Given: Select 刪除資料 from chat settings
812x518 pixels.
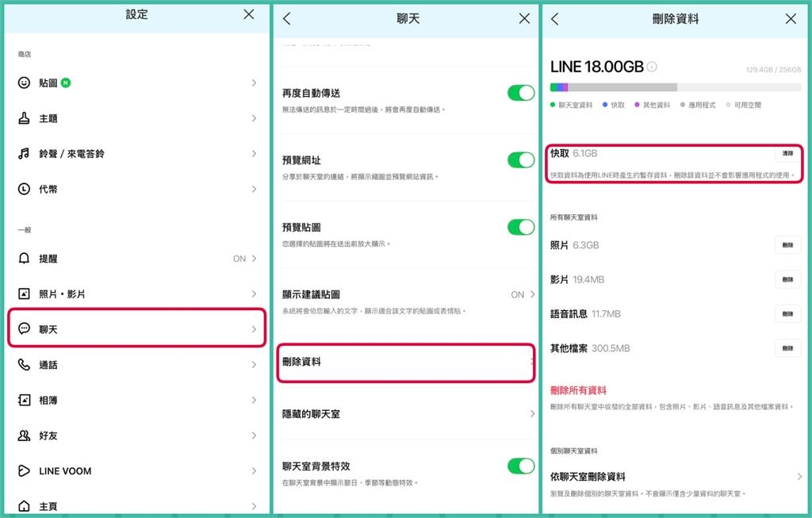Looking at the screenshot, I should (x=406, y=364).
